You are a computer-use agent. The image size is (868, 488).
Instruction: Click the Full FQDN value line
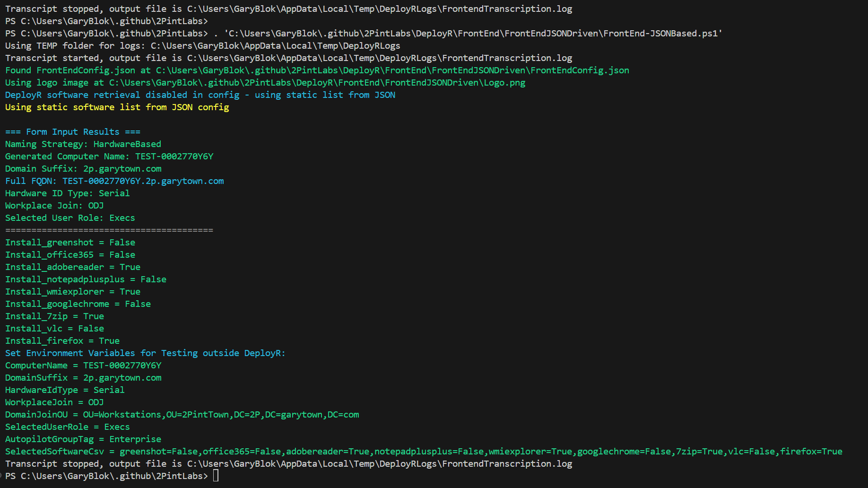(x=114, y=181)
